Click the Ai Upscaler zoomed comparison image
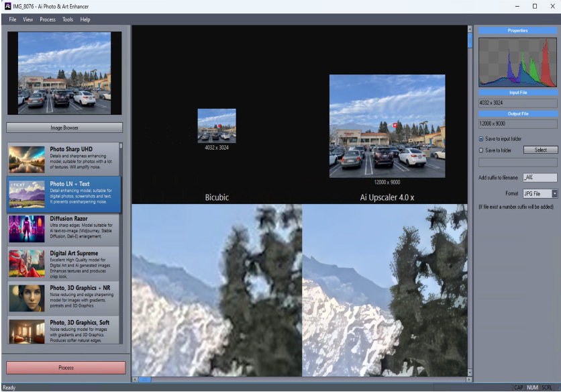Screen dimensions: 561x392 click(x=385, y=291)
